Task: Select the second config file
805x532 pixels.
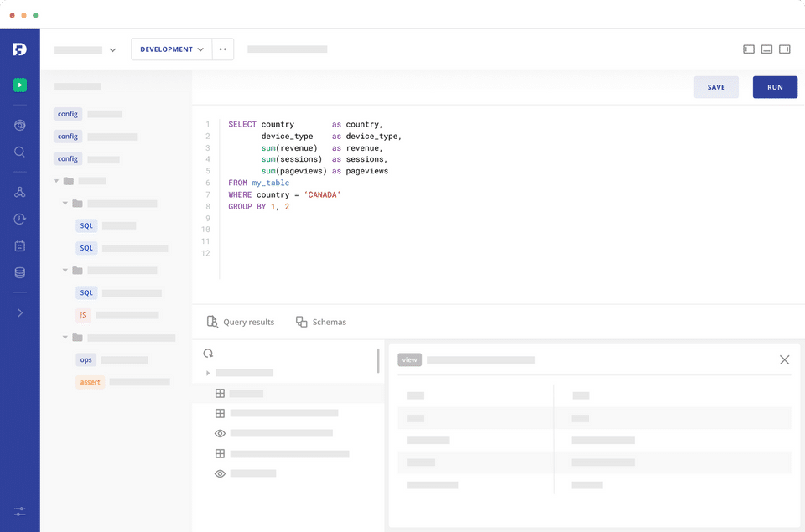Action: click(x=95, y=137)
